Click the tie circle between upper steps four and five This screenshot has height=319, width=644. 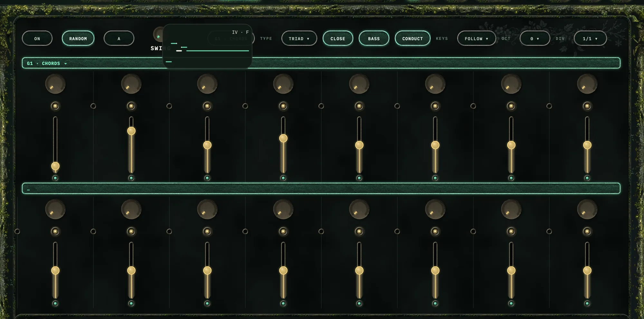pos(321,106)
